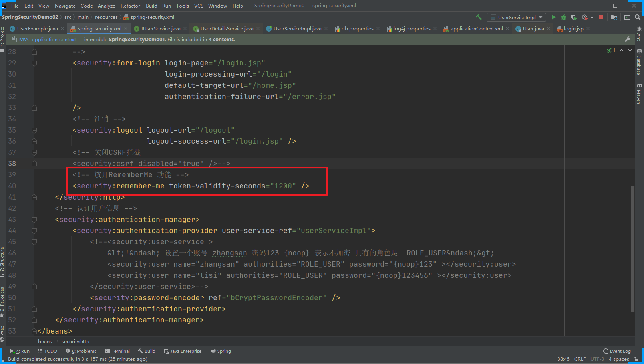Jump to next highlighted error arrow
Viewport: 644px width, 364px height.
630,50
